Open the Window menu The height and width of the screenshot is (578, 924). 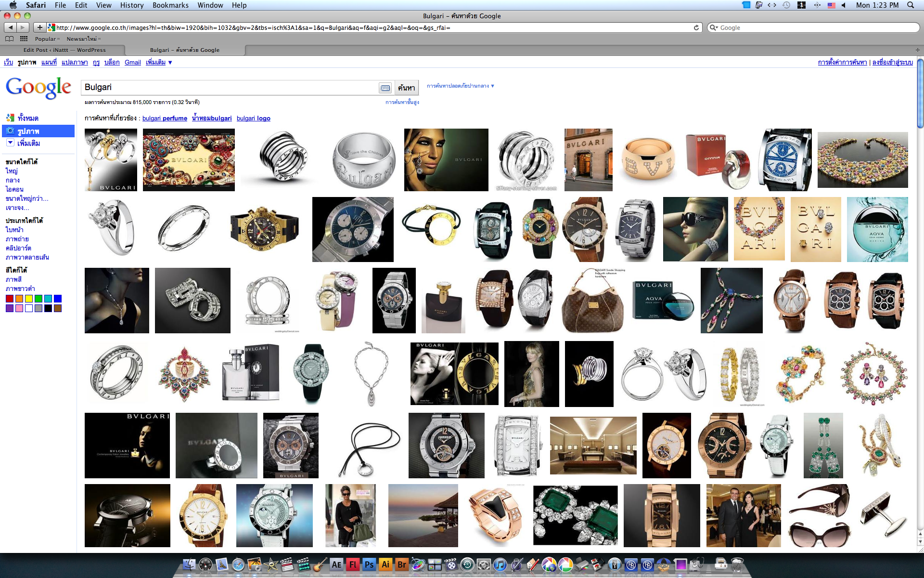[210, 5]
